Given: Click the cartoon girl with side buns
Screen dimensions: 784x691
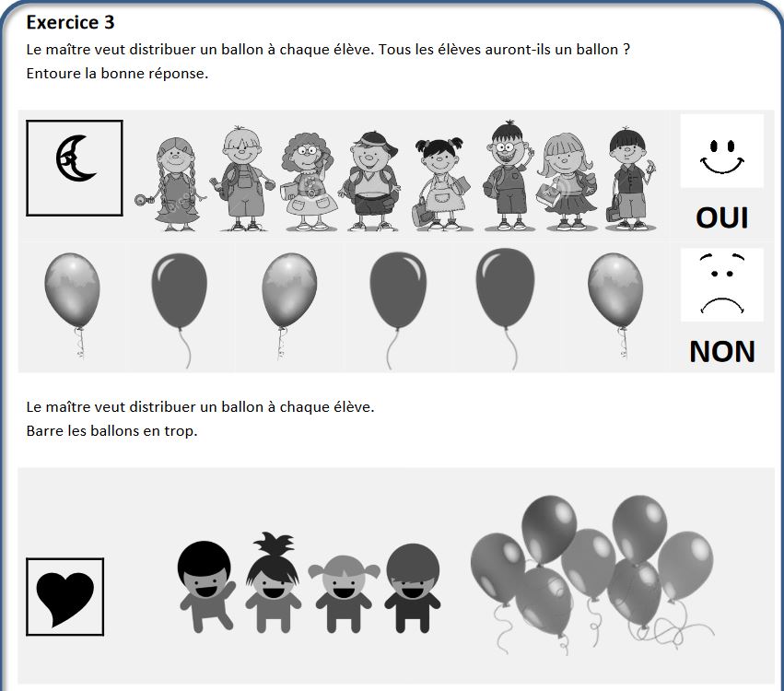Looking at the screenshot, I should click(344, 593).
